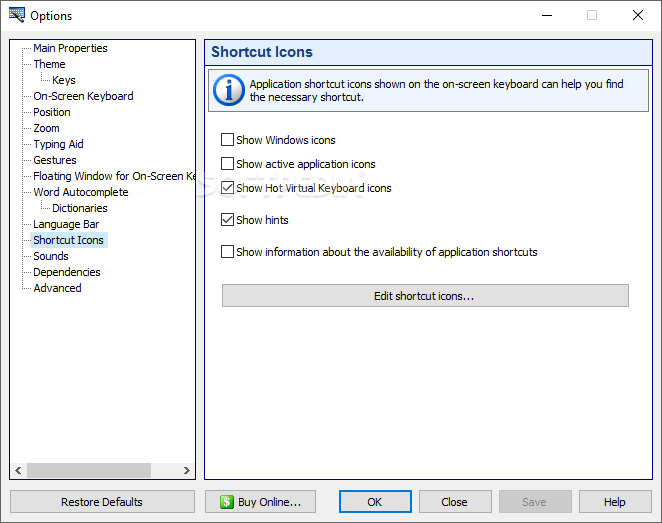Click the blue information icon
The width and height of the screenshot is (662, 523).
[228, 90]
